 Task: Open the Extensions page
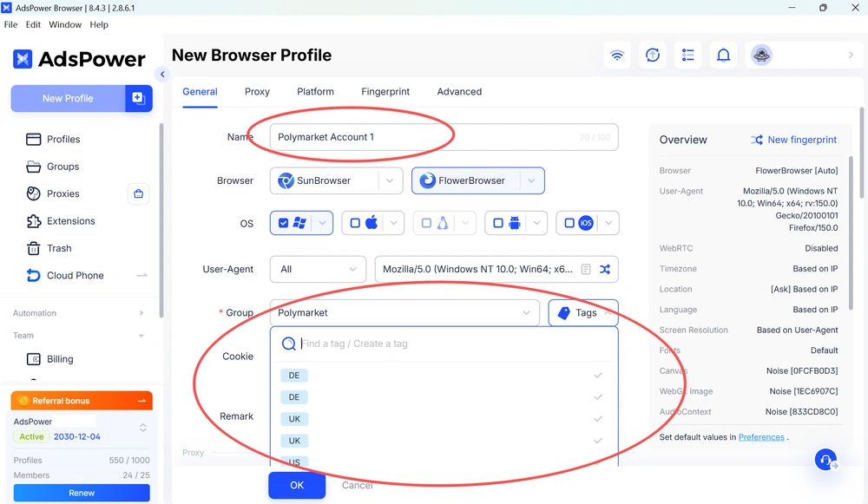(61, 221)
